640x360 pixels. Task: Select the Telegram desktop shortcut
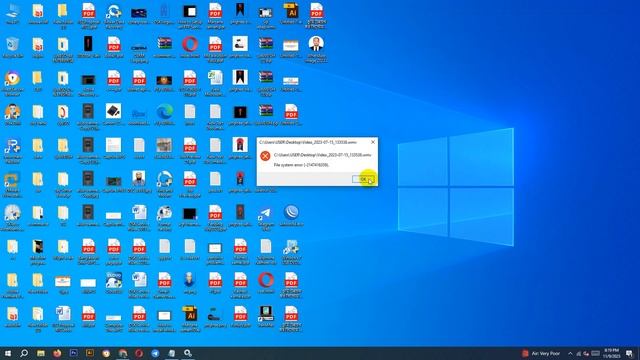coord(266,219)
